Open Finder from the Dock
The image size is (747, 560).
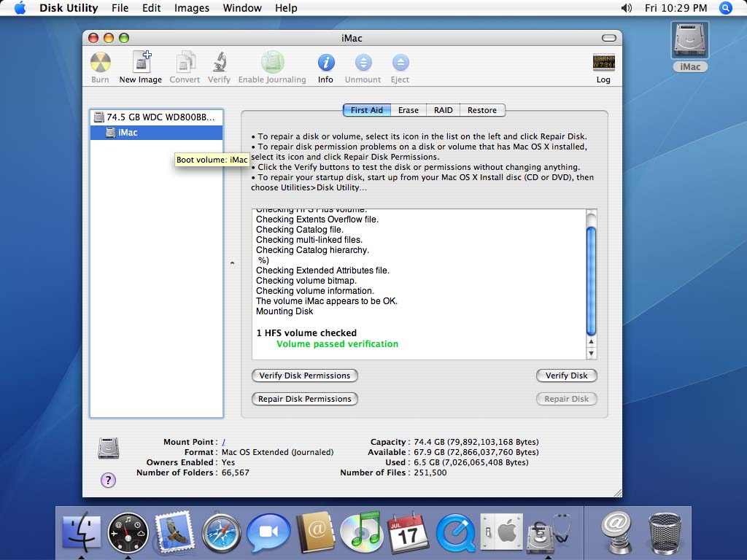coord(82,532)
